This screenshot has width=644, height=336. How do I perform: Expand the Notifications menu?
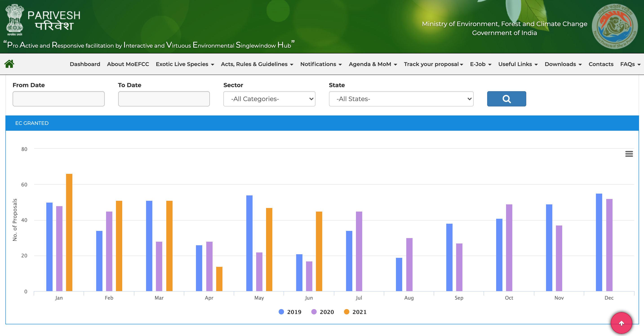pos(321,64)
